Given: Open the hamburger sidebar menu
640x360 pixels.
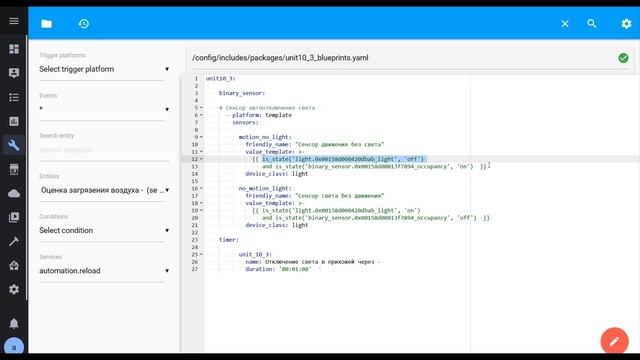Looking at the screenshot, I should pyautogui.click(x=14, y=21).
